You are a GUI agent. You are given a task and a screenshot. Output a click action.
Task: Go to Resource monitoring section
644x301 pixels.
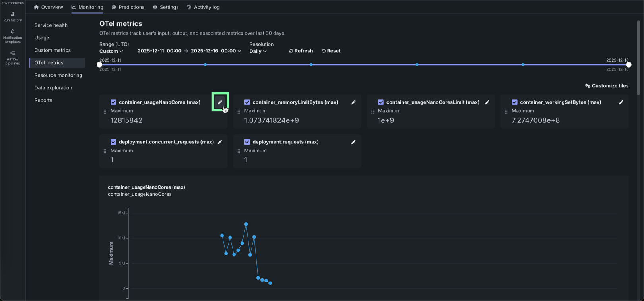pos(58,75)
